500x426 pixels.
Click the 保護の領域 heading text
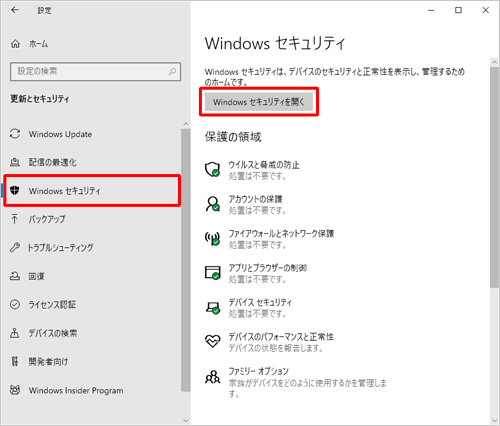233,137
